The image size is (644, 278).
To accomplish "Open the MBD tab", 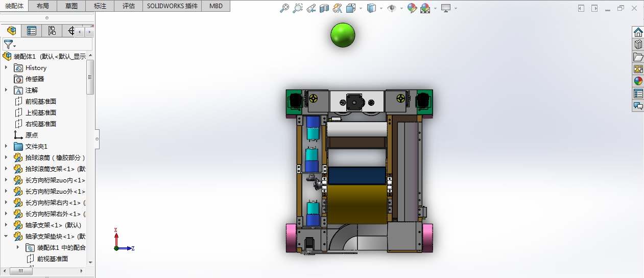I will pos(216,6).
